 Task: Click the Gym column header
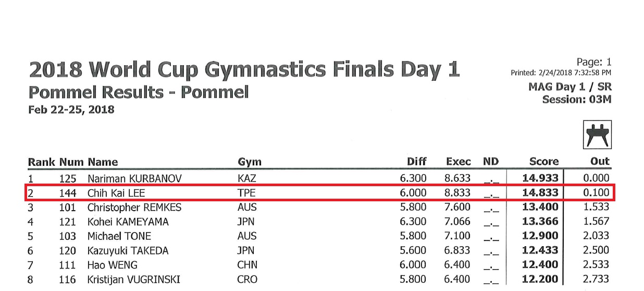pos(249,162)
